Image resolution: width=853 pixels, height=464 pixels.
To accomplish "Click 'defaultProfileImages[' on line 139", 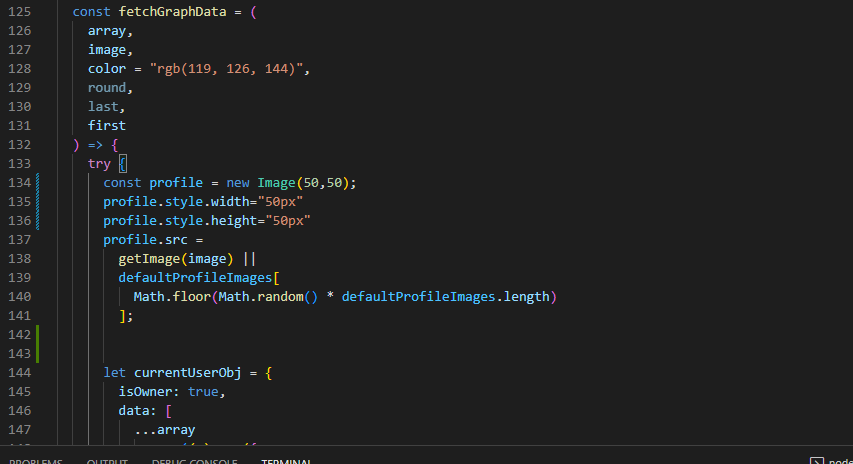I will click(199, 278).
